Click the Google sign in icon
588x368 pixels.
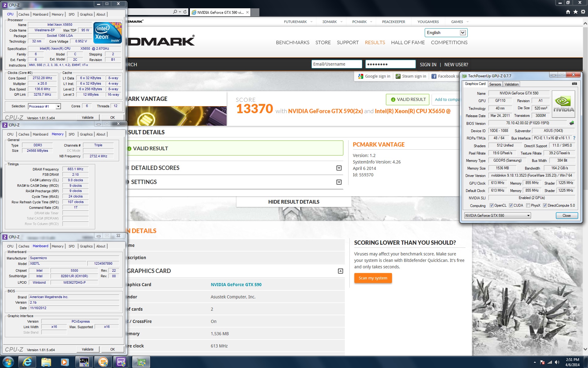click(x=361, y=76)
